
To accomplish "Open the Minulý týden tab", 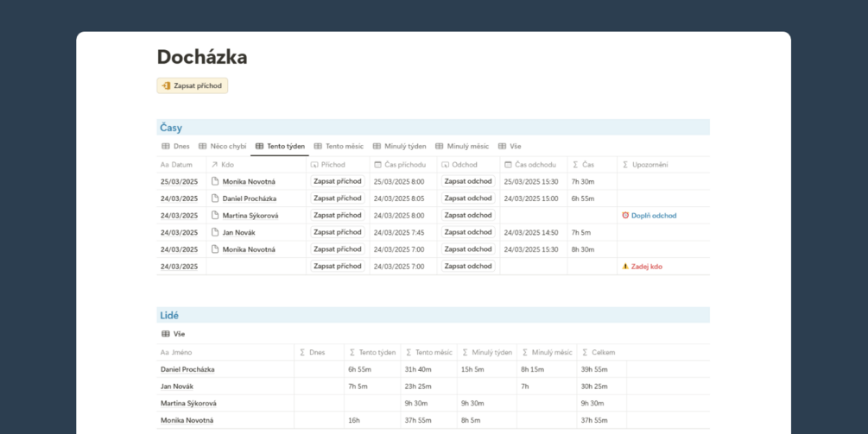I will [x=399, y=147].
